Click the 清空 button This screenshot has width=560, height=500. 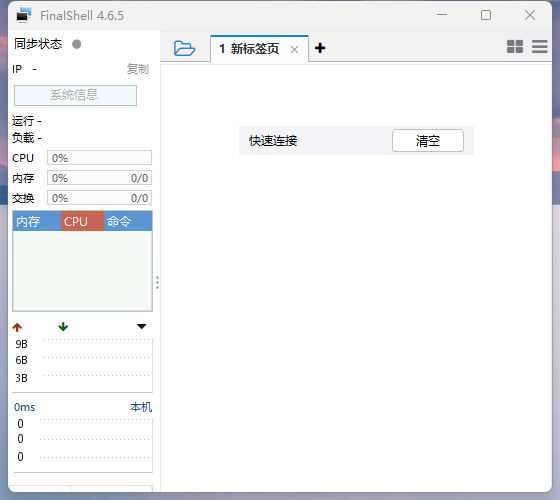point(428,140)
